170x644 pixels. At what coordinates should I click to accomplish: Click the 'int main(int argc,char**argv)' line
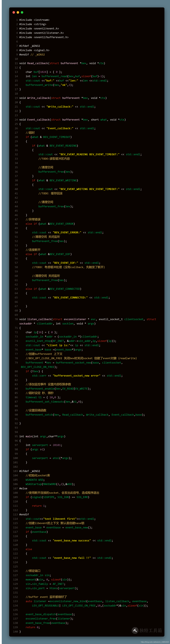pos(42,436)
